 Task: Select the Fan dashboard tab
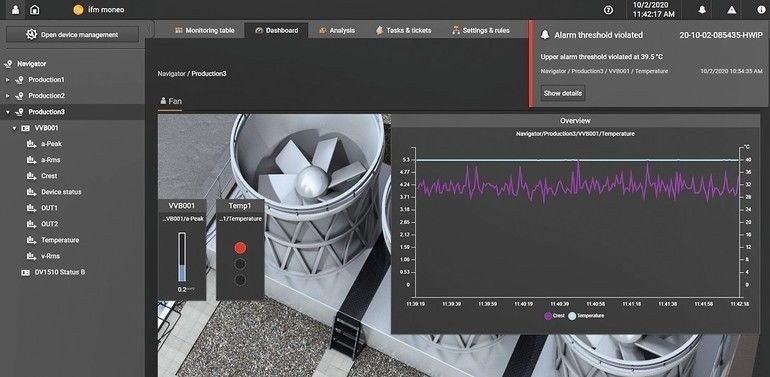pos(170,101)
